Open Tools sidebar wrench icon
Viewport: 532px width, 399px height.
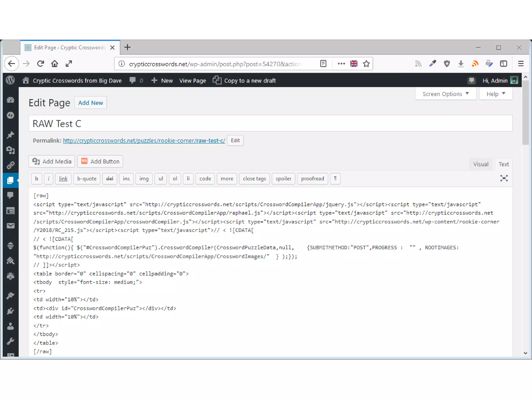coord(10,341)
